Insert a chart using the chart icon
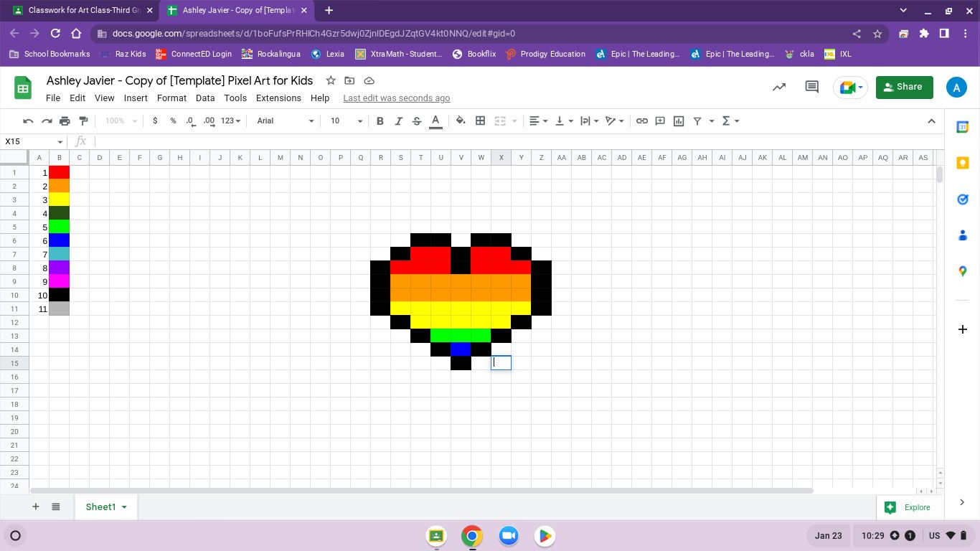Image resolution: width=980 pixels, height=551 pixels. click(679, 121)
